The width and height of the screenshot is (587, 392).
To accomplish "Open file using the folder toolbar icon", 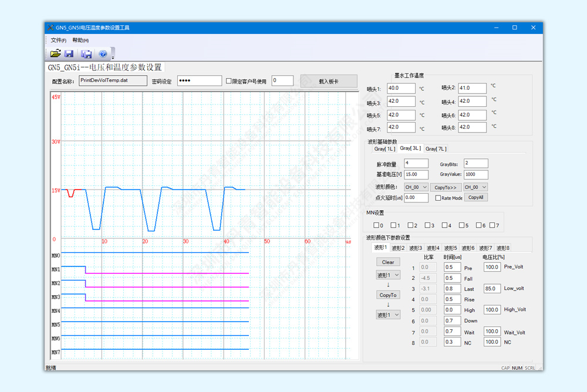I will pyautogui.click(x=55, y=54).
